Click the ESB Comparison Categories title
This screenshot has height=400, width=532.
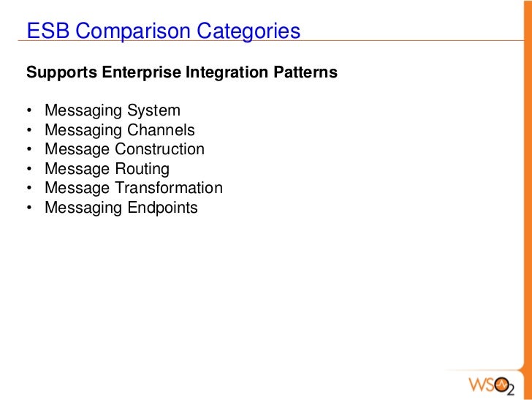[x=163, y=31]
